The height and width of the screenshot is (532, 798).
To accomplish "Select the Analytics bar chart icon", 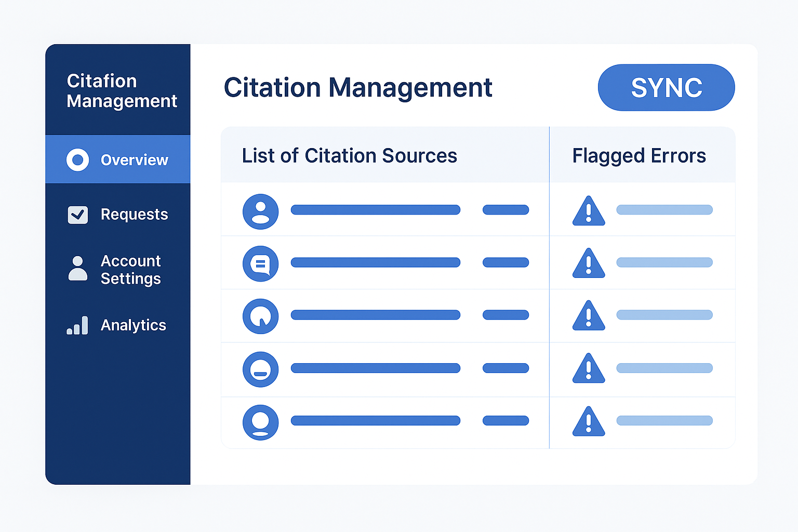I will pos(77,325).
